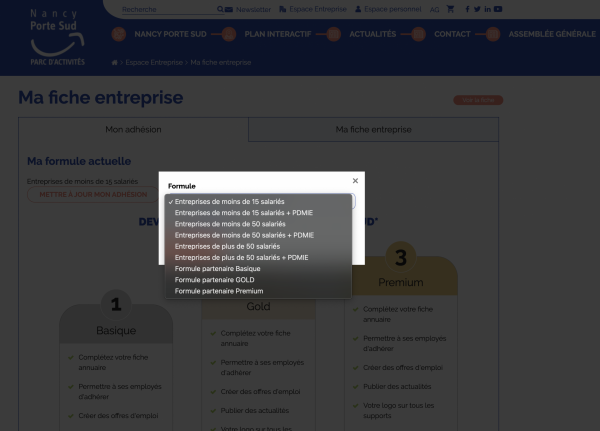600x431 pixels.
Task: Go to Actualités menu item
Action: coord(373,34)
